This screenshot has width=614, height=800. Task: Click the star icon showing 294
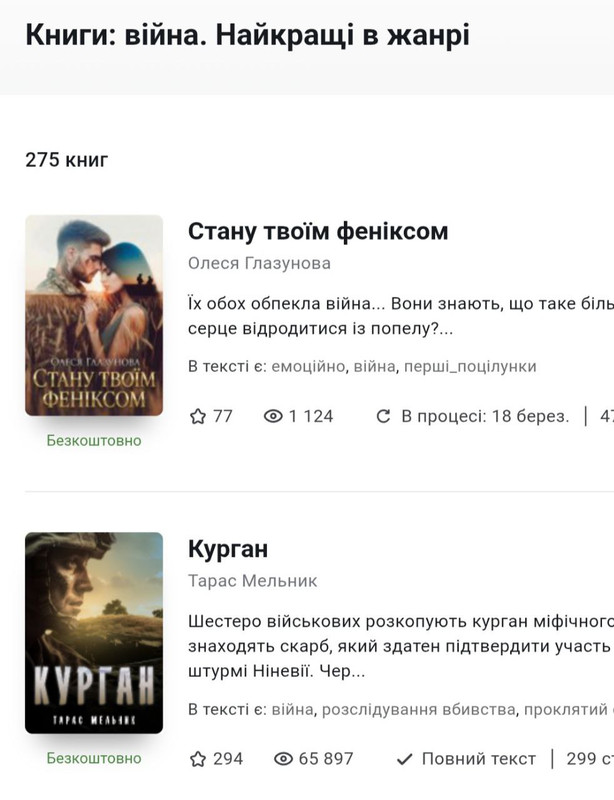(198, 759)
